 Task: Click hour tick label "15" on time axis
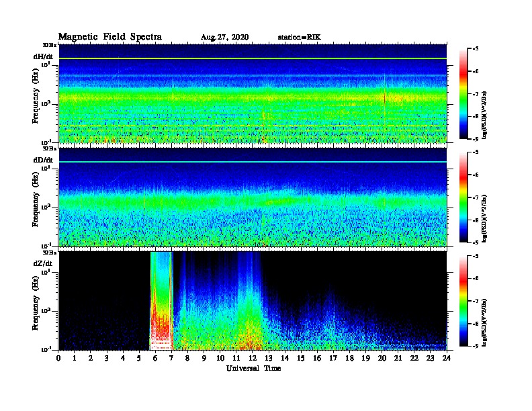click(x=301, y=358)
